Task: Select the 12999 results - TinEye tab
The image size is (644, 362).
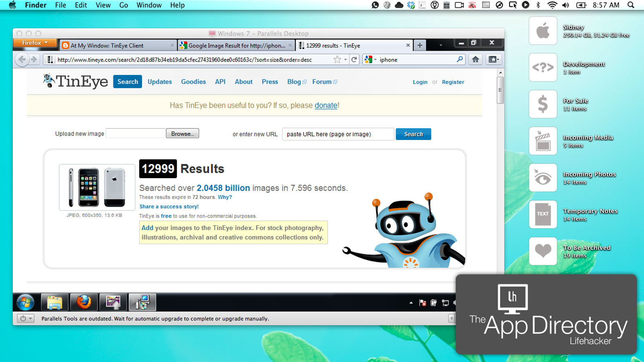Action: pyautogui.click(x=354, y=45)
